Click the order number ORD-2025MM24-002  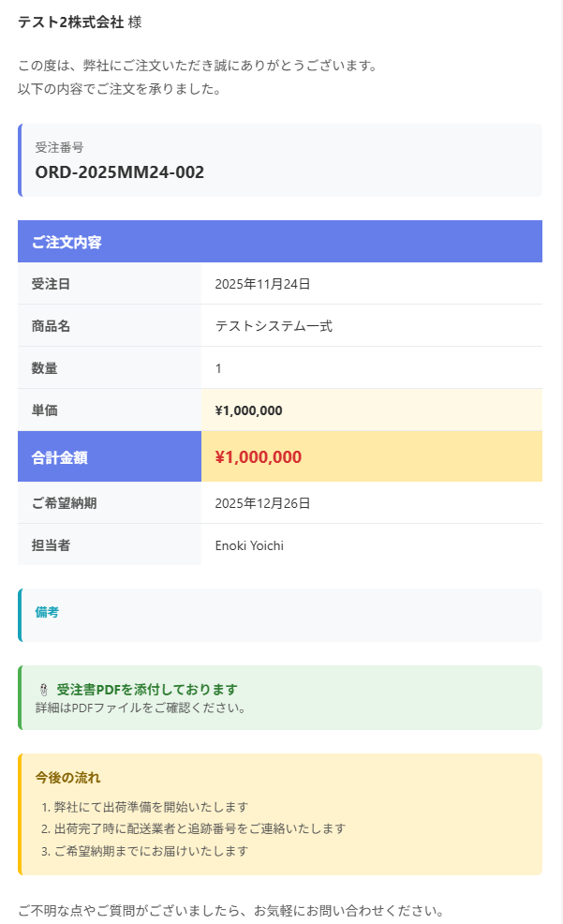(x=119, y=172)
